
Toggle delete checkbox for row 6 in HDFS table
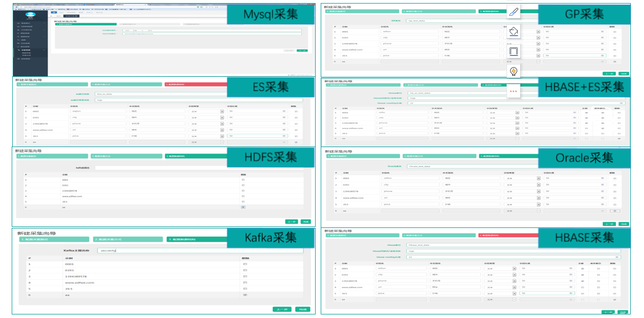(x=243, y=207)
